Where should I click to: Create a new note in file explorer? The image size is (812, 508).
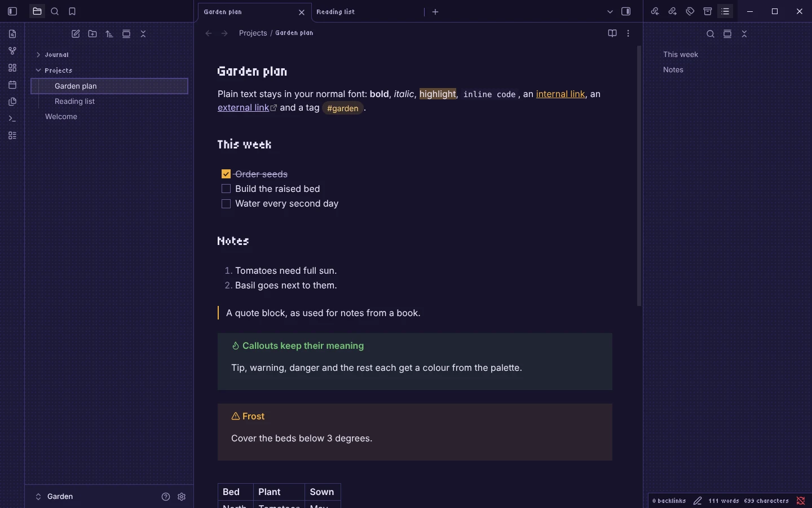76,34
